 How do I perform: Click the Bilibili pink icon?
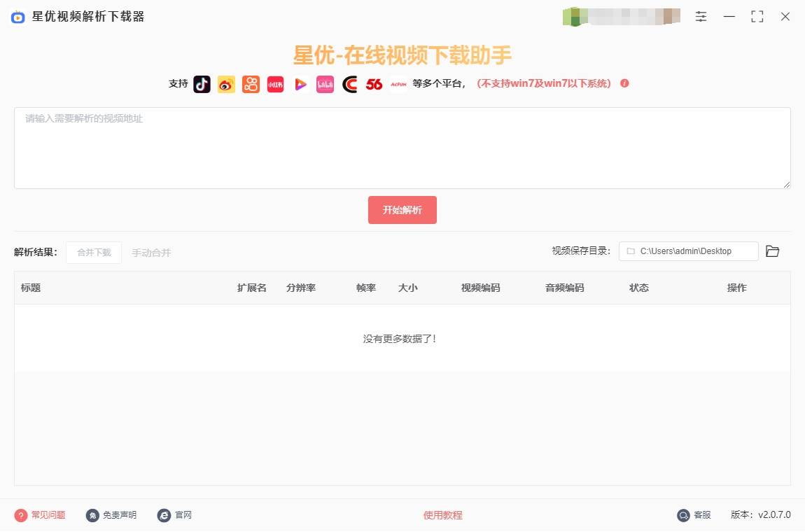(325, 84)
